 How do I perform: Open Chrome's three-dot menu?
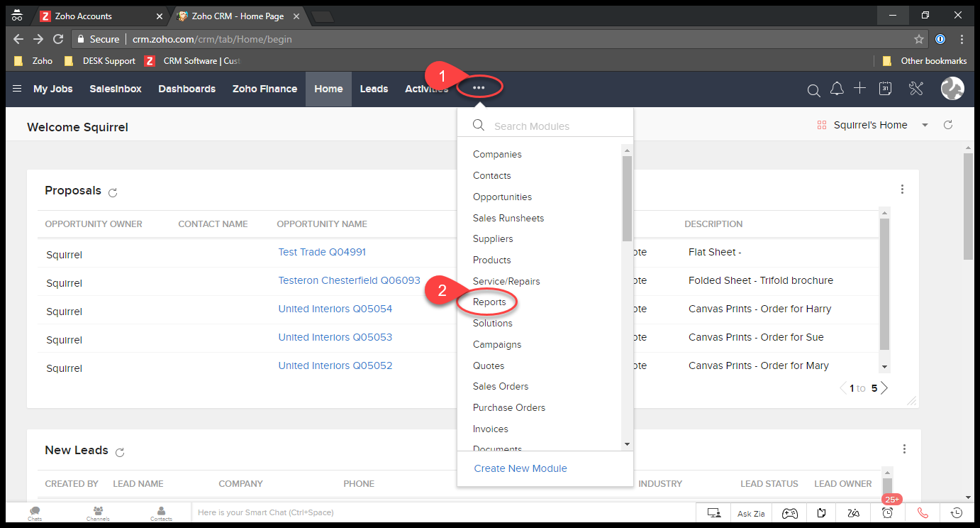[962, 40]
